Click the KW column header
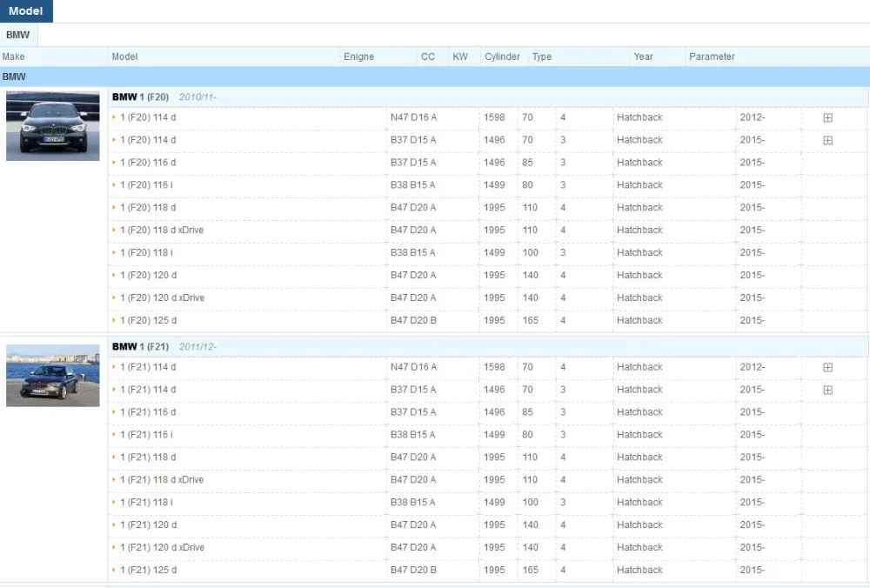Viewport: 870px width, 588px height. 460,57
